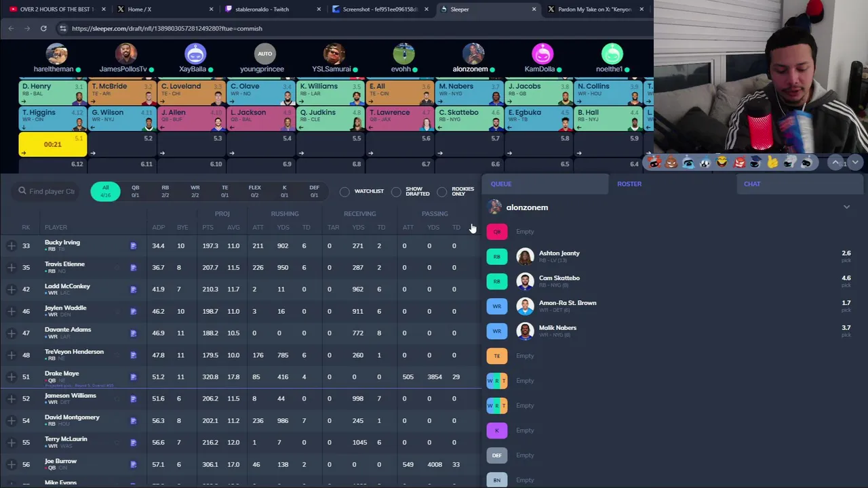
Task: Send the graduation cap robot reaction
Action: (755, 163)
